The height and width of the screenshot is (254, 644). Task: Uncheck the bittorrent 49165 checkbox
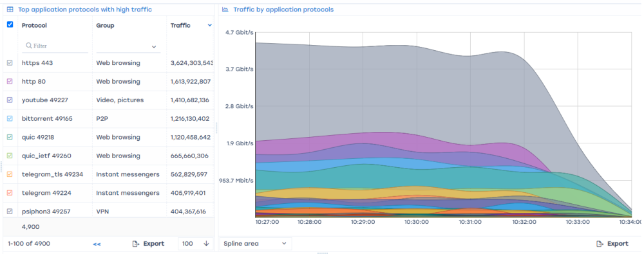point(10,118)
